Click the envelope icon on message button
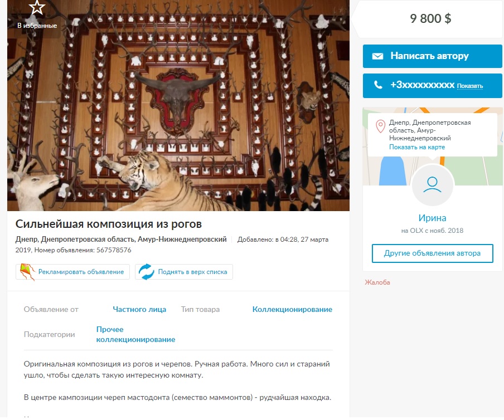The width and height of the screenshot is (504, 420). [x=377, y=56]
